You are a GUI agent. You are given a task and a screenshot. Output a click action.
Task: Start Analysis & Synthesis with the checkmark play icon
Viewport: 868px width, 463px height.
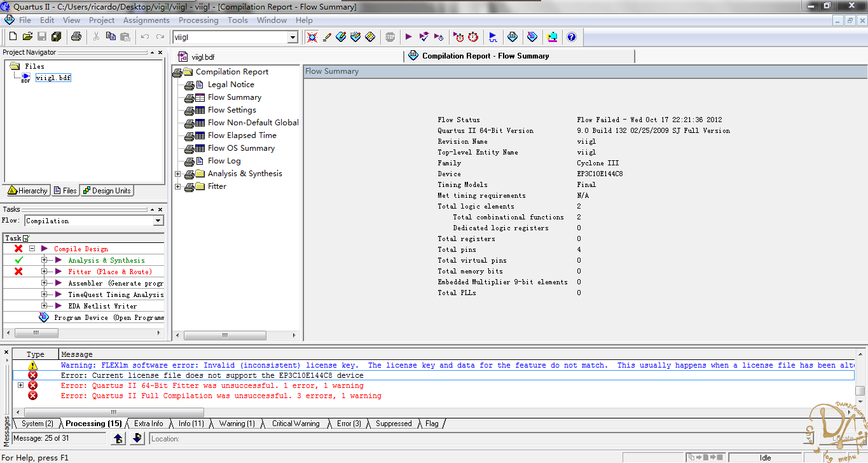[424, 37]
